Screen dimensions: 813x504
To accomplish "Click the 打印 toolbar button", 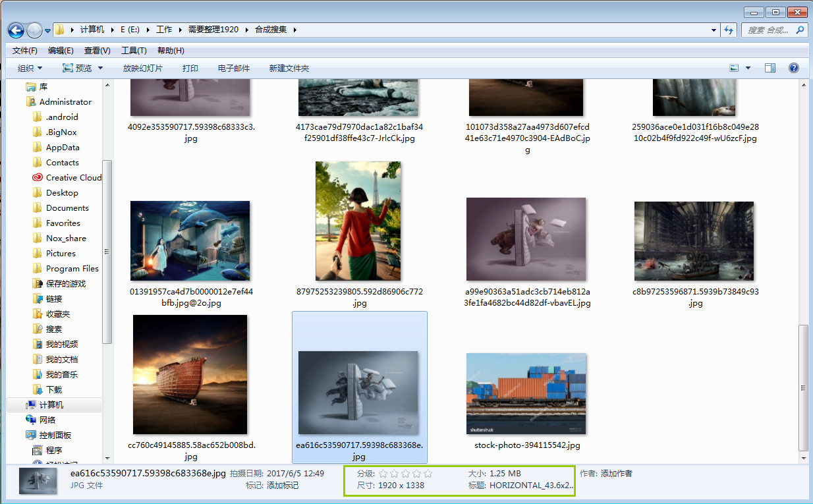I will point(190,68).
